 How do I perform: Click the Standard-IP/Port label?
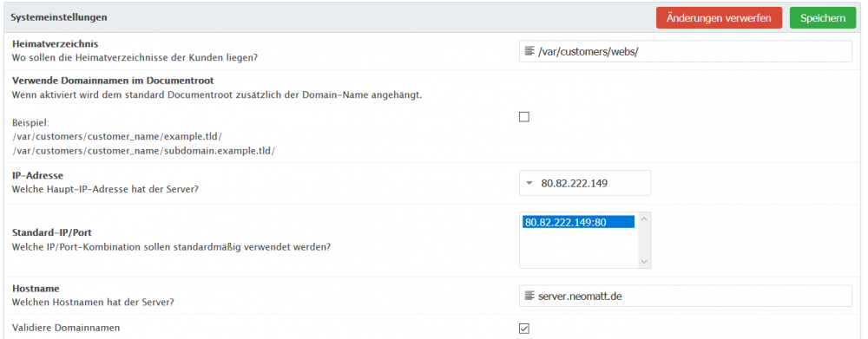pyautogui.click(x=51, y=233)
